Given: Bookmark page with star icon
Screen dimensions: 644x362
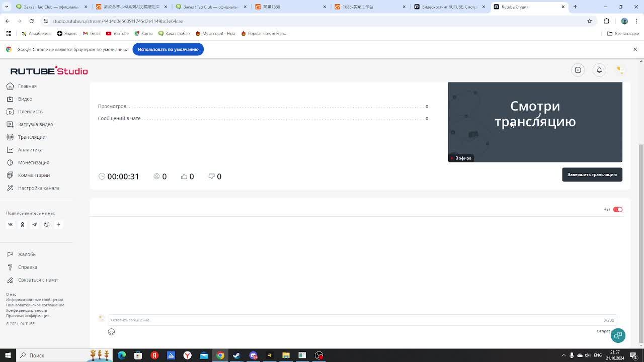Looking at the screenshot, I should [590, 21].
